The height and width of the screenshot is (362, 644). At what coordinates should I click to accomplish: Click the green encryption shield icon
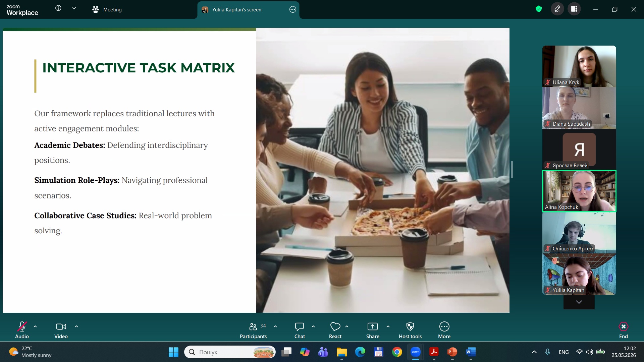pyautogui.click(x=539, y=9)
